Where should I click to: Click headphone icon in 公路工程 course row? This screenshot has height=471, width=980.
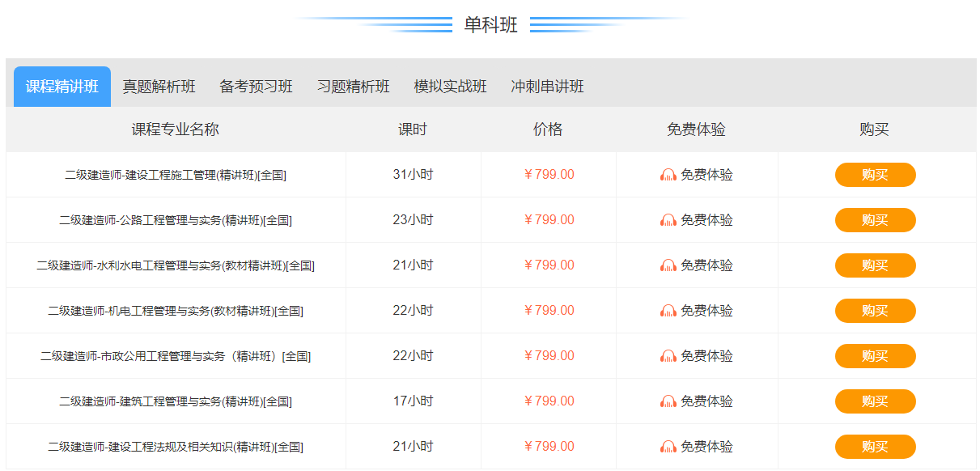[668, 220]
